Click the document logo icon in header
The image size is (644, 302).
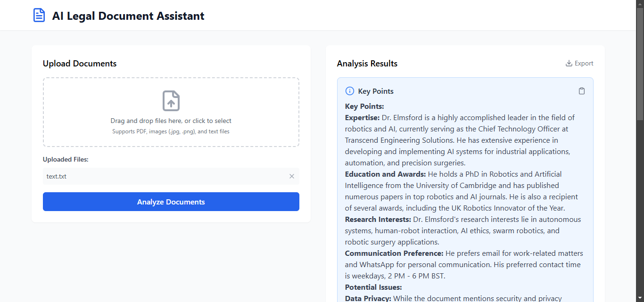39,16
